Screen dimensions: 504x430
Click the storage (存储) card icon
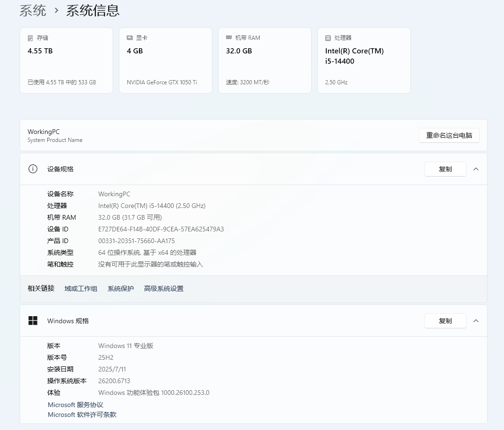pos(29,37)
